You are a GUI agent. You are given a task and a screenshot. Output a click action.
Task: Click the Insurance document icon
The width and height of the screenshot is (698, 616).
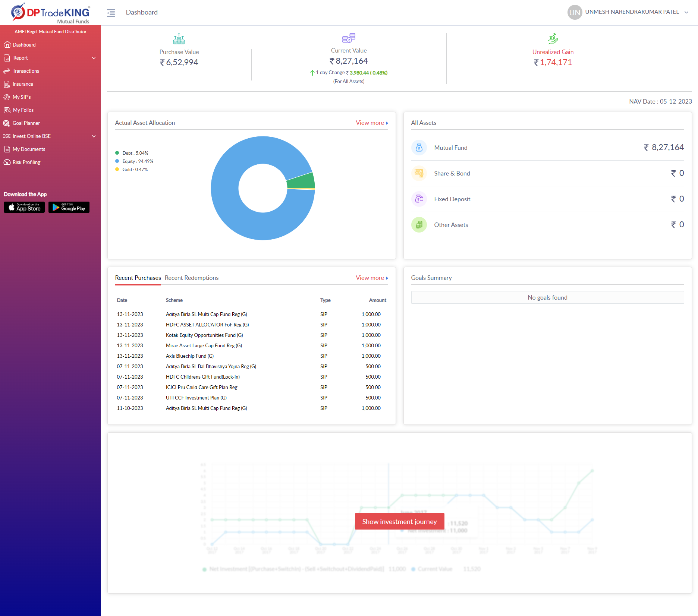7,84
